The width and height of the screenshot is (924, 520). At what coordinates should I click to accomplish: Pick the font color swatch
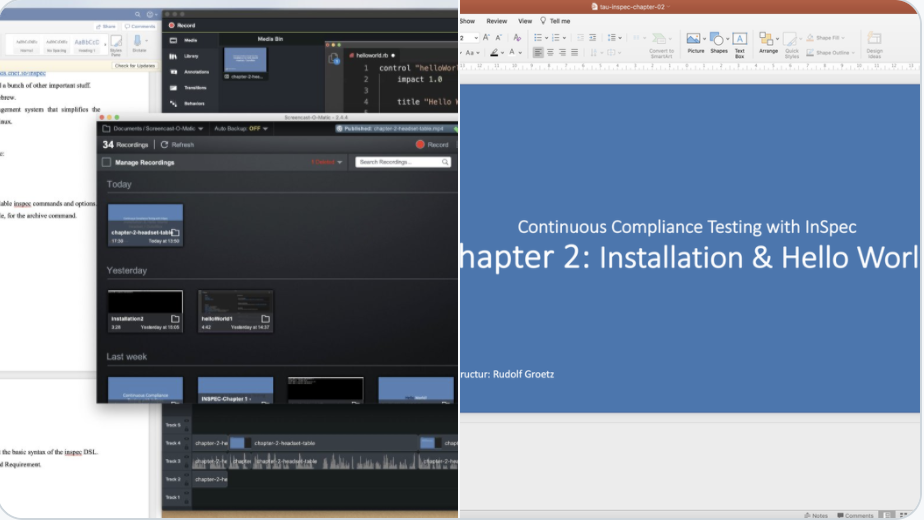coord(512,52)
